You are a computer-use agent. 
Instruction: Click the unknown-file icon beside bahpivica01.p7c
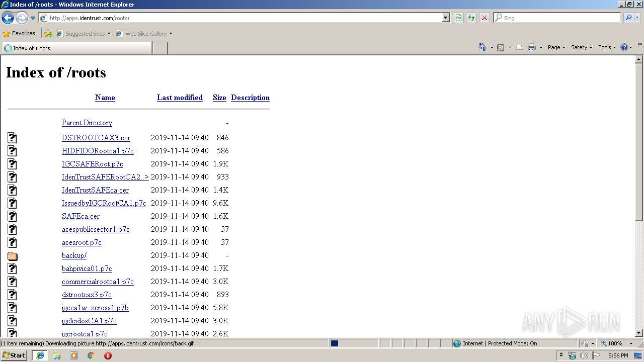click(x=13, y=268)
